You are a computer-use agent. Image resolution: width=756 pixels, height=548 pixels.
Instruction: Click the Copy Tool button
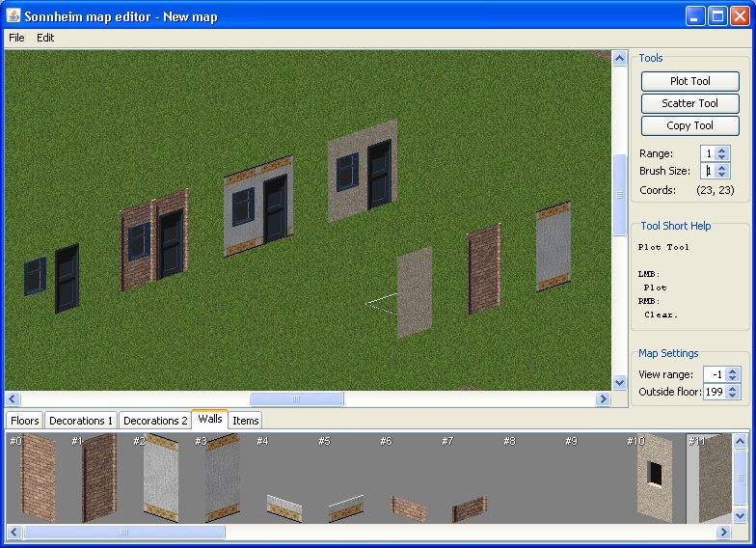click(x=689, y=125)
